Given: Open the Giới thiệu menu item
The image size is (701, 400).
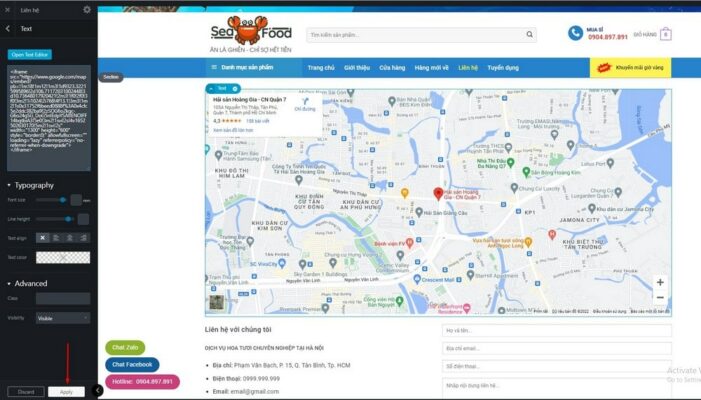Looking at the screenshot, I should (x=357, y=68).
